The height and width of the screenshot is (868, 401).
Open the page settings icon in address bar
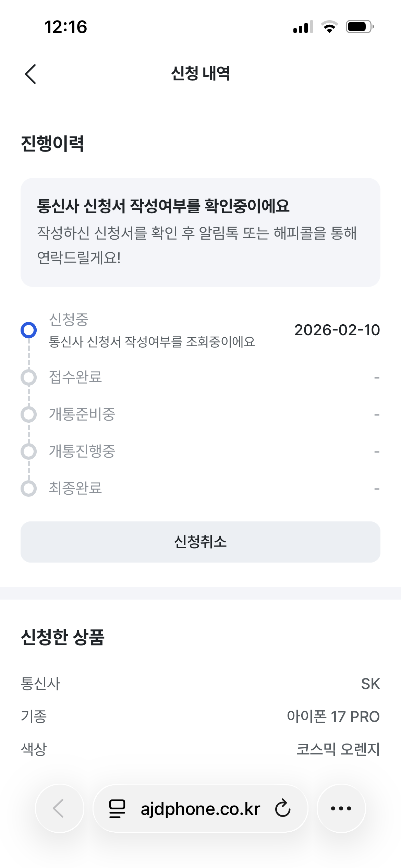coord(117,808)
